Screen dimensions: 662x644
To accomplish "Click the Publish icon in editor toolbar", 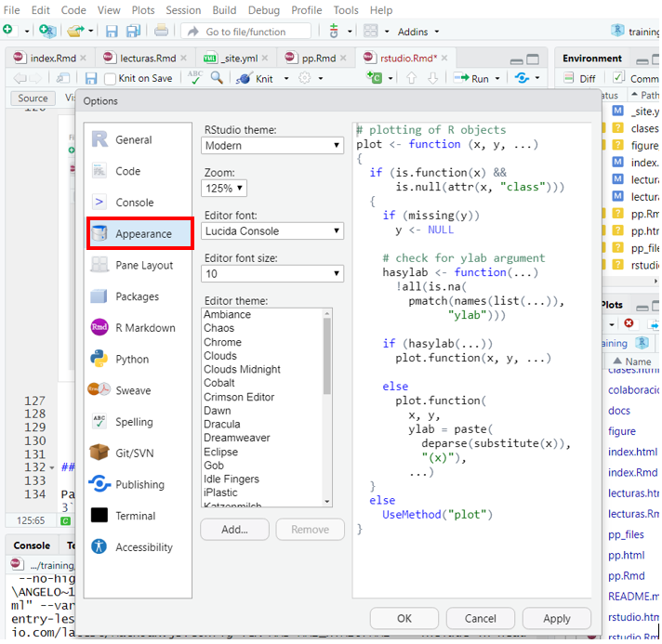I will point(522,78).
